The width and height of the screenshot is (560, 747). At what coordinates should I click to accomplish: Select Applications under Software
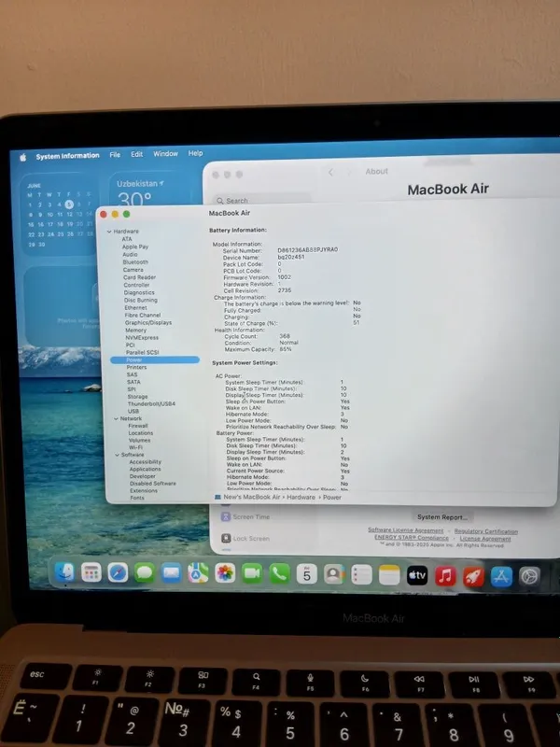coord(146,470)
